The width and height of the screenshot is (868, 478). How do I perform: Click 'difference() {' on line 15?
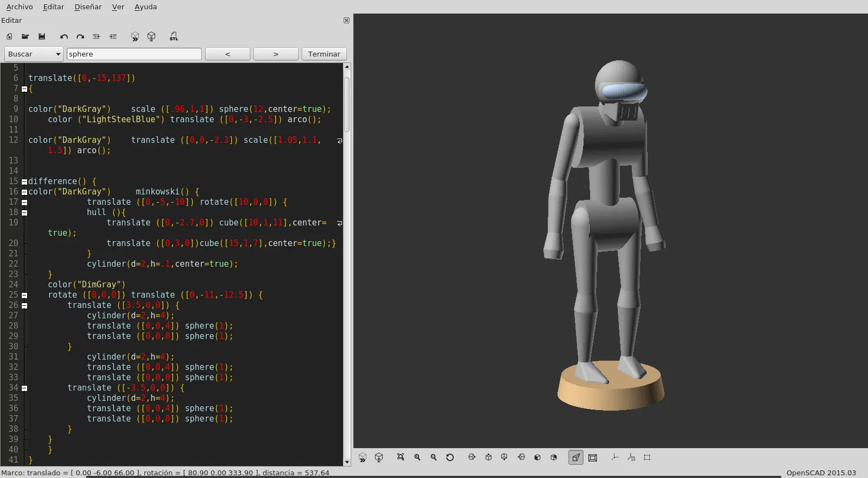(62, 181)
